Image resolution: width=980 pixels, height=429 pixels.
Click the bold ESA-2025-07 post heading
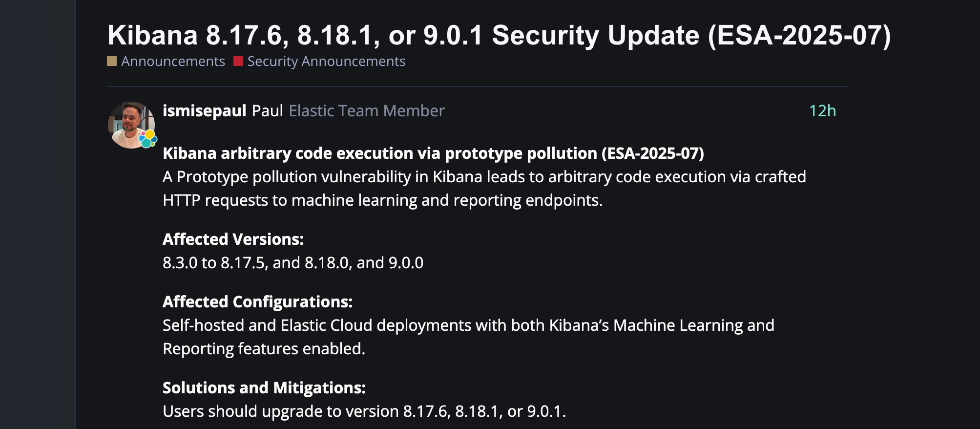[x=433, y=153]
